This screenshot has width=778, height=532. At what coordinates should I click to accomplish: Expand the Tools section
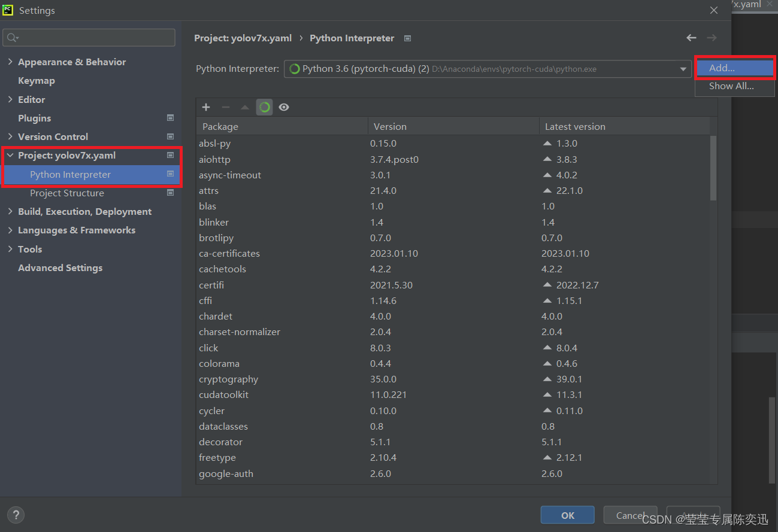10,249
